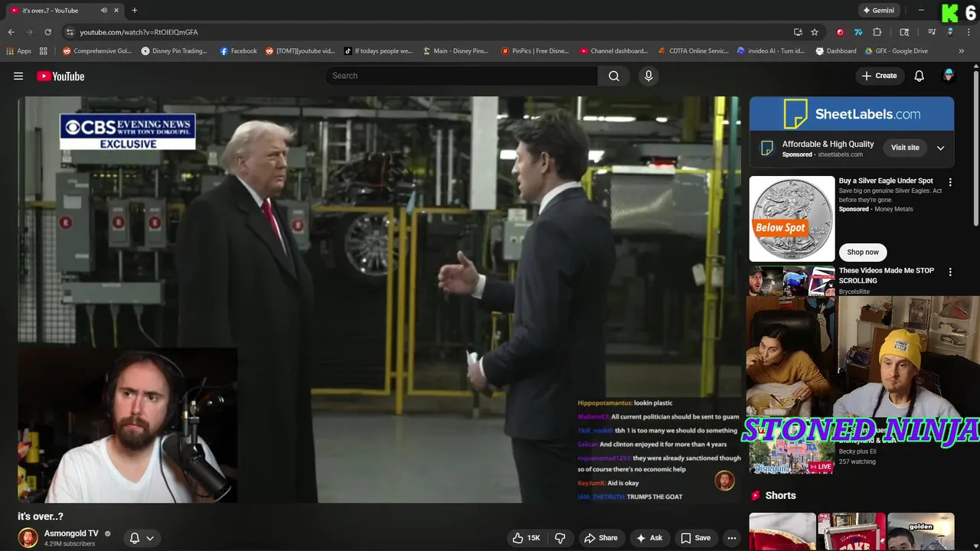Mute the tab via its speaker icon
The height and width of the screenshot is (551, 980).
point(104,11)
